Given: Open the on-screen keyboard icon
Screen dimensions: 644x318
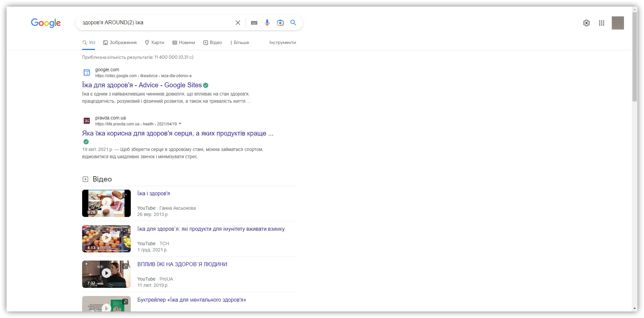Looking at the screenshot, I should pos(254,23).
